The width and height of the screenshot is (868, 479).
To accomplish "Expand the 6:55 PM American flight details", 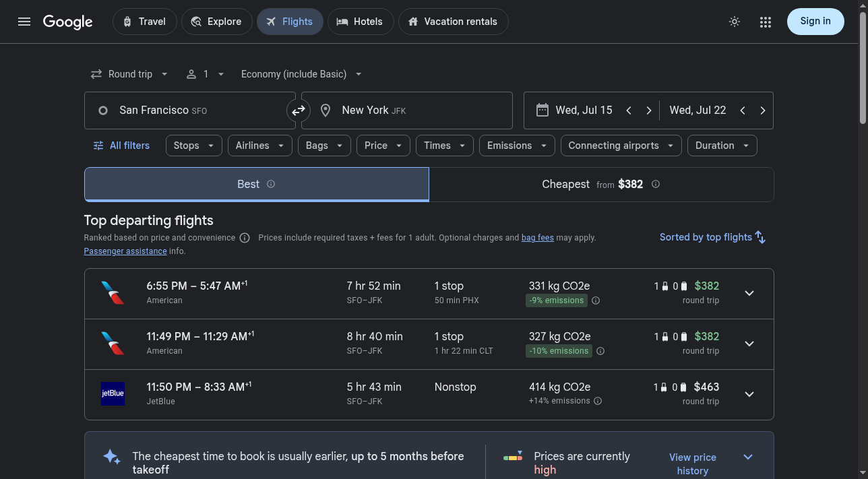I will point(749,293).
